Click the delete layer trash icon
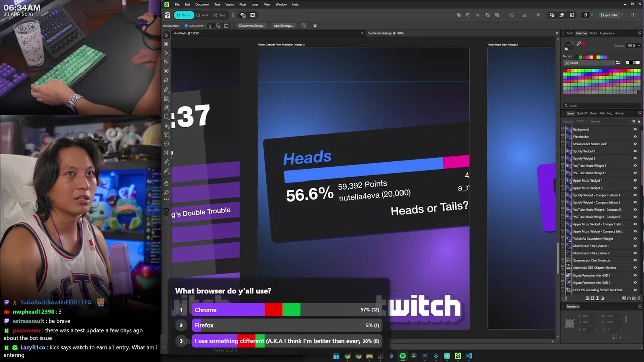This screenshot has height=362, width=644. [638, 298]
